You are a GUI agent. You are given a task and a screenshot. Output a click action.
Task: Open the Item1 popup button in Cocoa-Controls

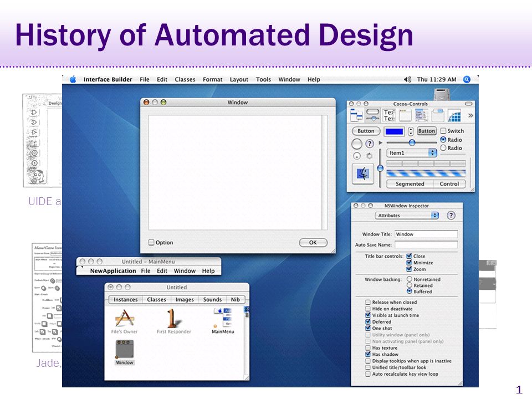[412, 153]
